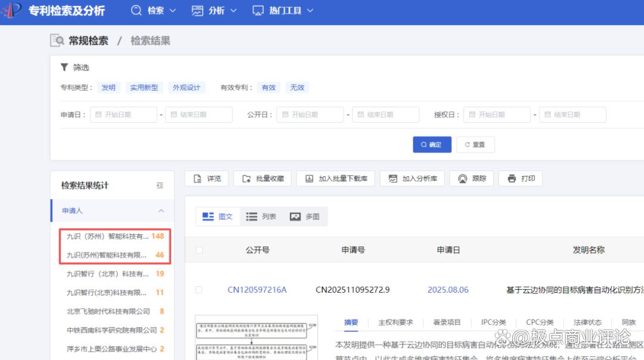Image resolution: width=644 pixels, height=360 pixels.
Task: Click the 打印 print button
Action: (x=521, y=179)
